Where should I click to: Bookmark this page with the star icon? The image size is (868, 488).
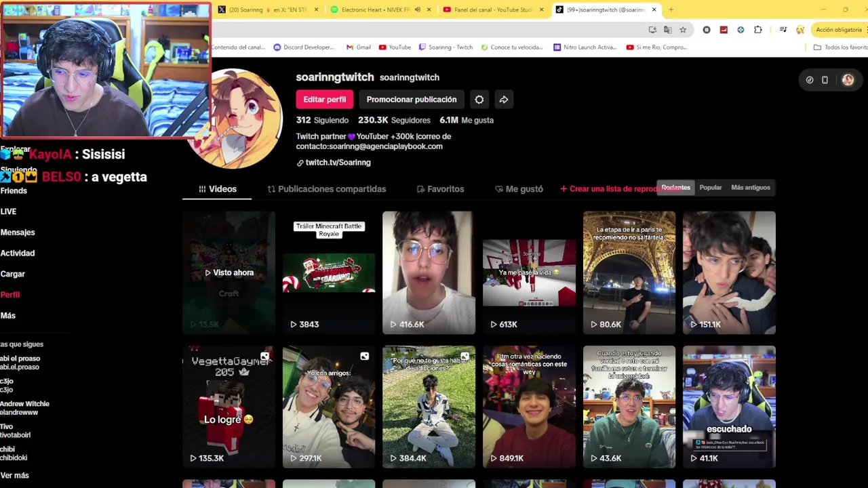[683, 30]
